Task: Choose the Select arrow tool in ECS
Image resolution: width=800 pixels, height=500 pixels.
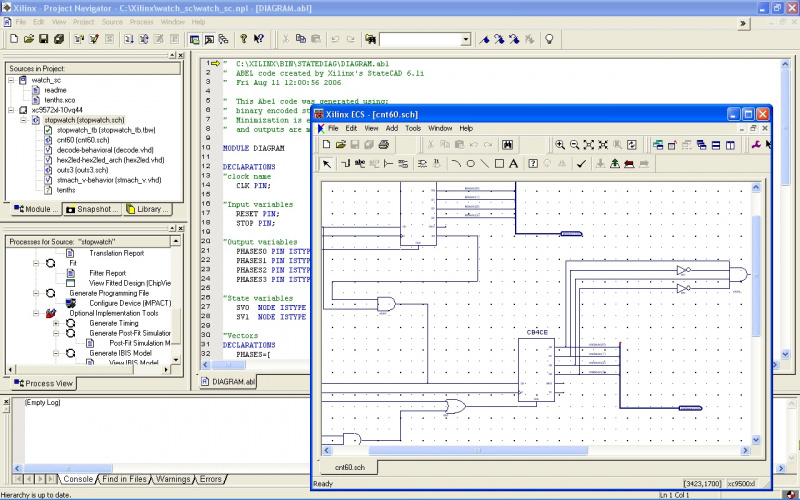Action: (327, 164)
